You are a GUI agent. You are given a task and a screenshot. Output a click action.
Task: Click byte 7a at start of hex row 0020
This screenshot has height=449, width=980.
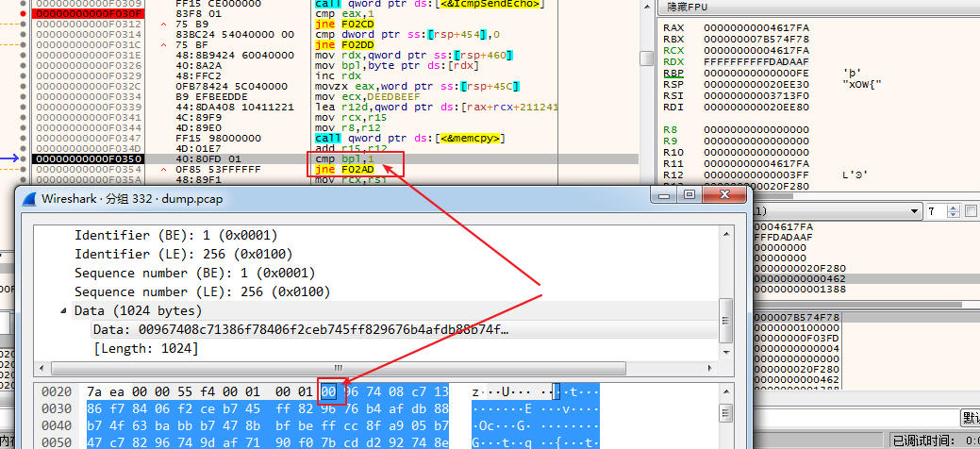point(94,392)
